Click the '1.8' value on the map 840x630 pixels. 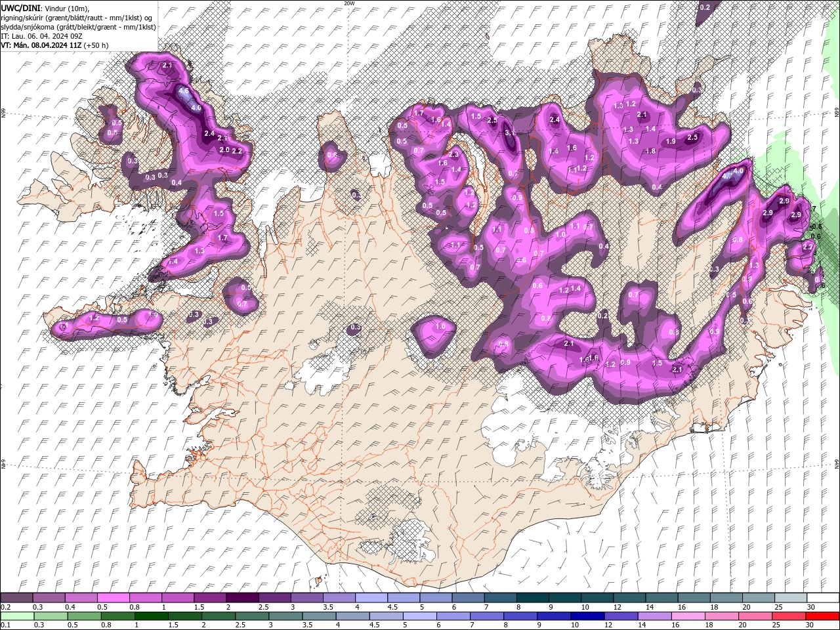click(650, 152)
